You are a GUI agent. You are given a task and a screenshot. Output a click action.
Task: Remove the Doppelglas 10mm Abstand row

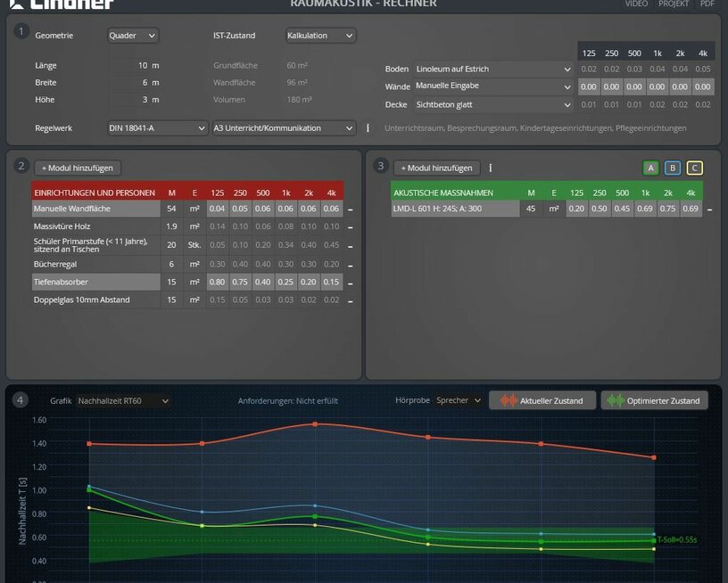click(x=350, y=300)
